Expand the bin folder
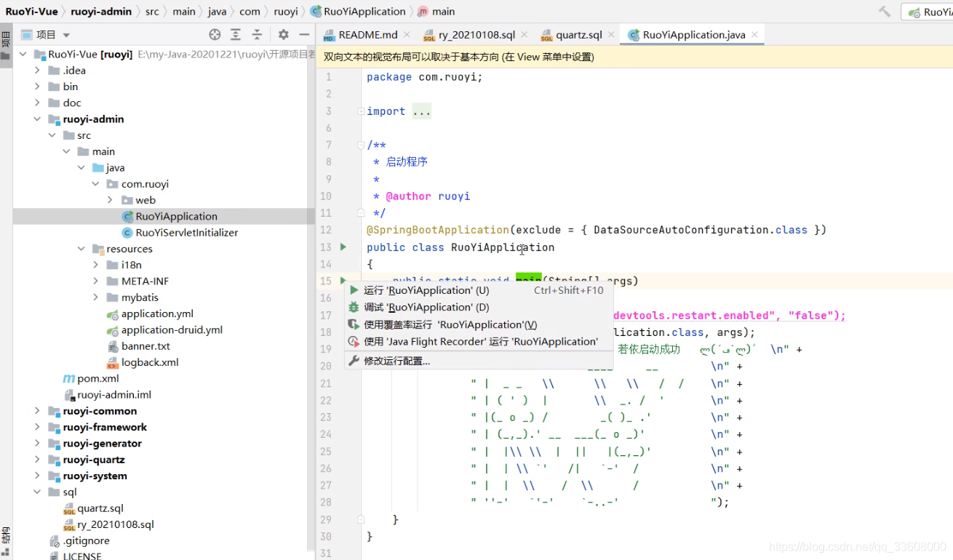Viewport: 953px width, 560px height. [x=37, y=87]
